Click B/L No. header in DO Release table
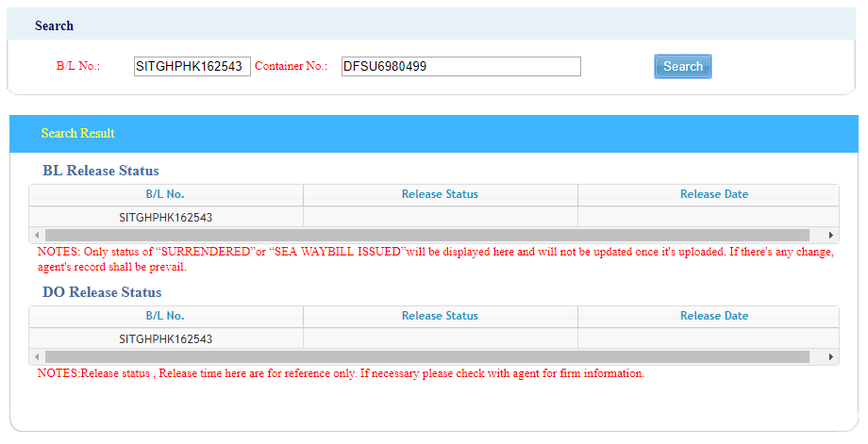The height and width of the screenshot is (444, 868). (165, 316)
